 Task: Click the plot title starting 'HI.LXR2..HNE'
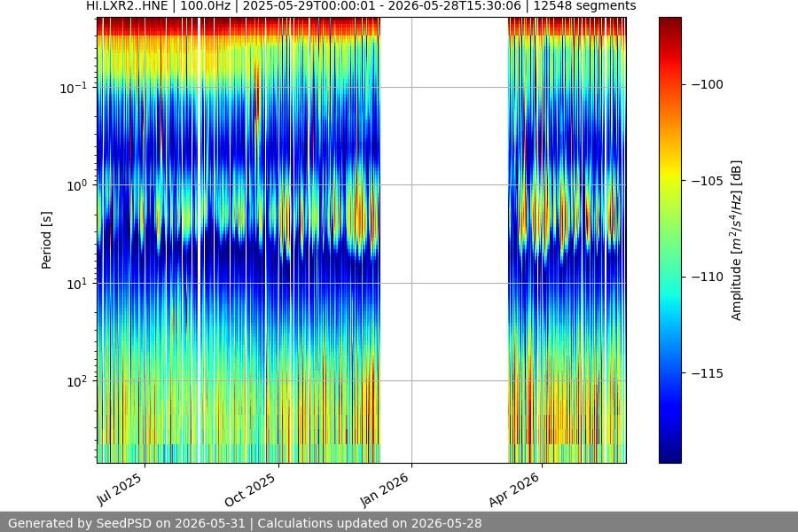(x=361, y=6)
